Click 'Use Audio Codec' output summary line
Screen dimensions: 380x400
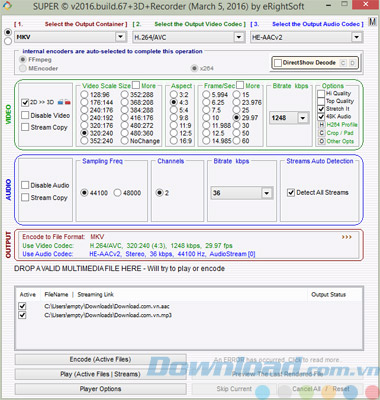(139, 254)
